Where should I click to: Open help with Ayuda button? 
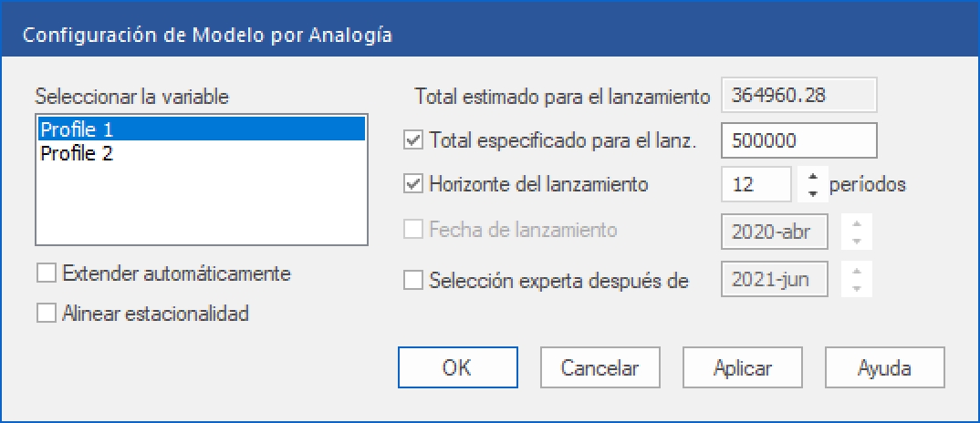(884, 368)
